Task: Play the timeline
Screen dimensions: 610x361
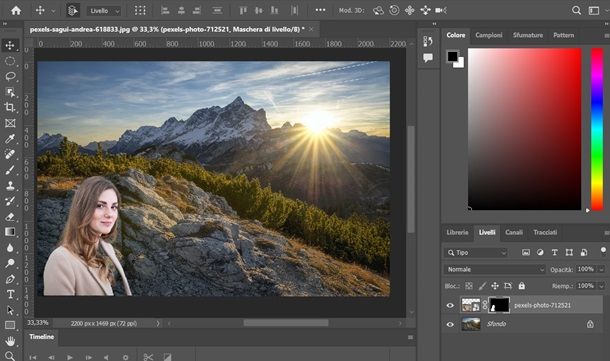Action: tap(70, 357)
